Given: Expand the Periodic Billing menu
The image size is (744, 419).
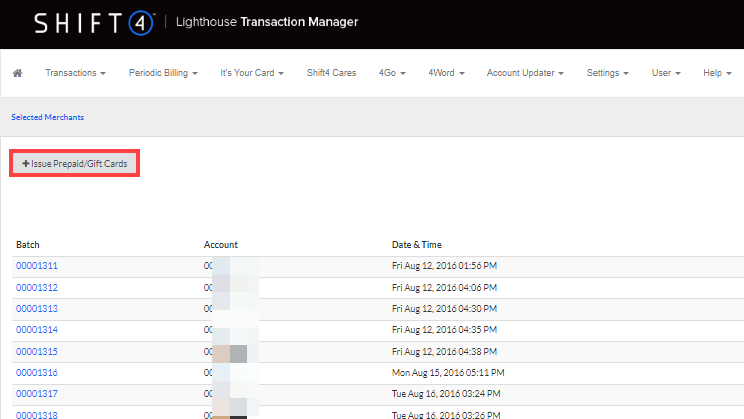Looking at the screenshot, I should 164,73.
